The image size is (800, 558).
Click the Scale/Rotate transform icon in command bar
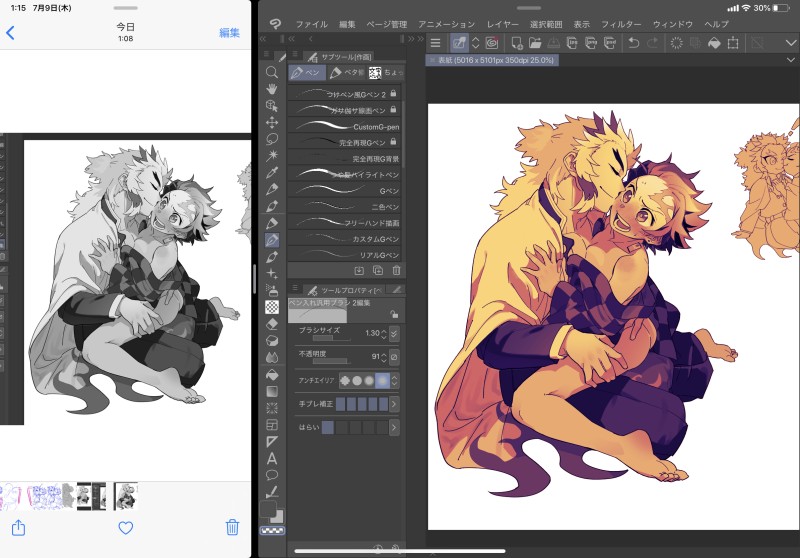733,43
